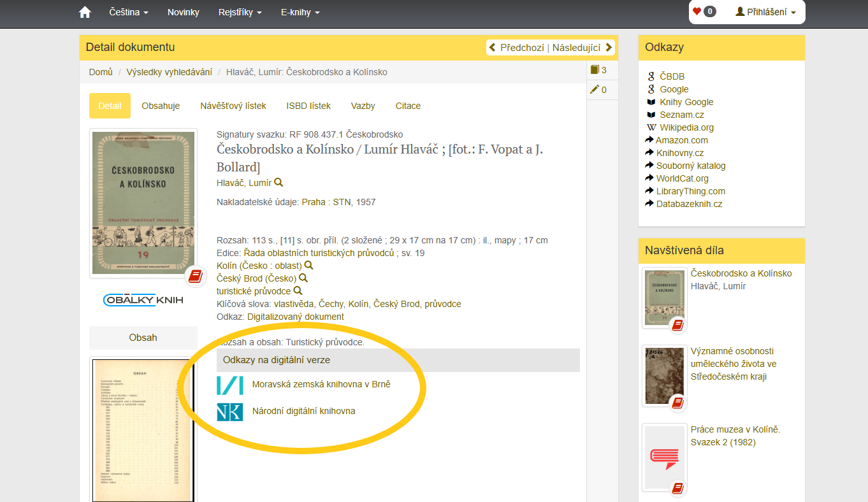Expand the Rejstříky menu
The image size is (868, 502).
point(240,12)
